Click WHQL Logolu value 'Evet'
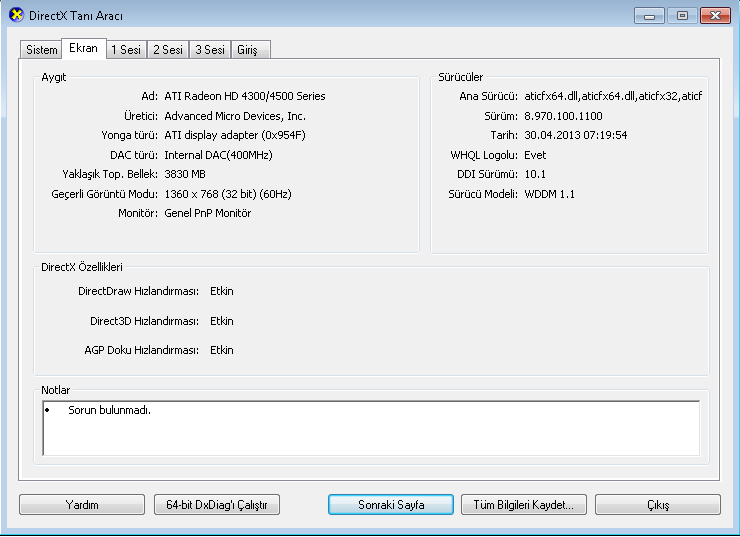This screenshot has width=740, height=537. [535, 155]
